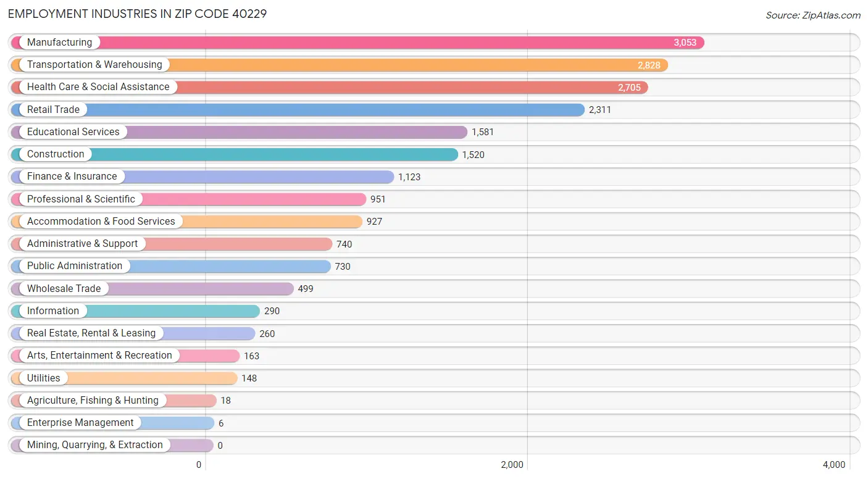Select the Accommodation & Food Services label
This screenshot has width=868, height=479.
pos(101,222)
